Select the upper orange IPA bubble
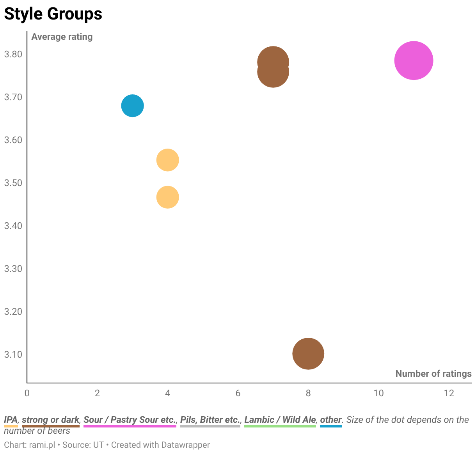 168,160
